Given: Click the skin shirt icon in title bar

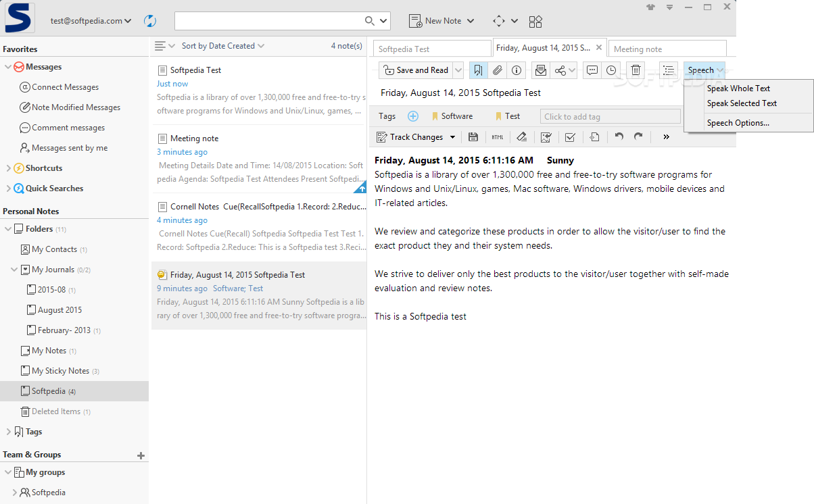Looking at the screenshot, I should click(x=651, y=7).
